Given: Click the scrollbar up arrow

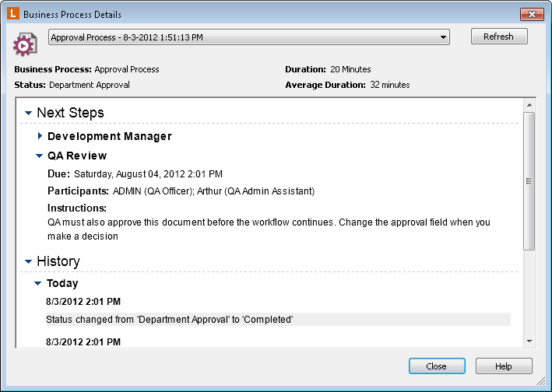Looking at the screenshot, I should (x=529, y=104).
